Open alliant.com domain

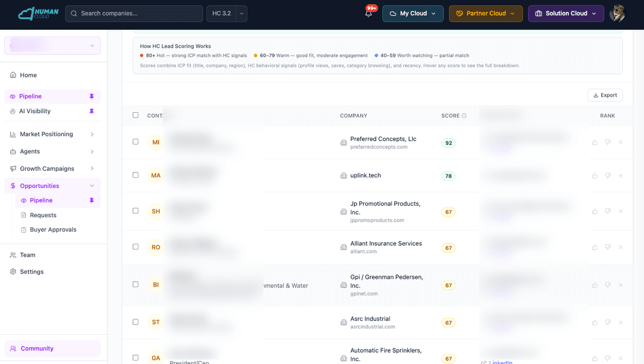364,251
